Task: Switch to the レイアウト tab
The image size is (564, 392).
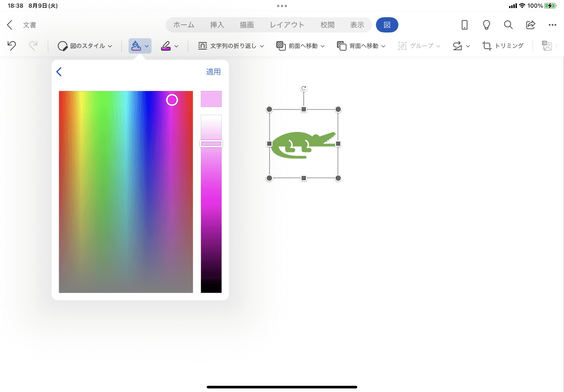Action: coord(287,25)
